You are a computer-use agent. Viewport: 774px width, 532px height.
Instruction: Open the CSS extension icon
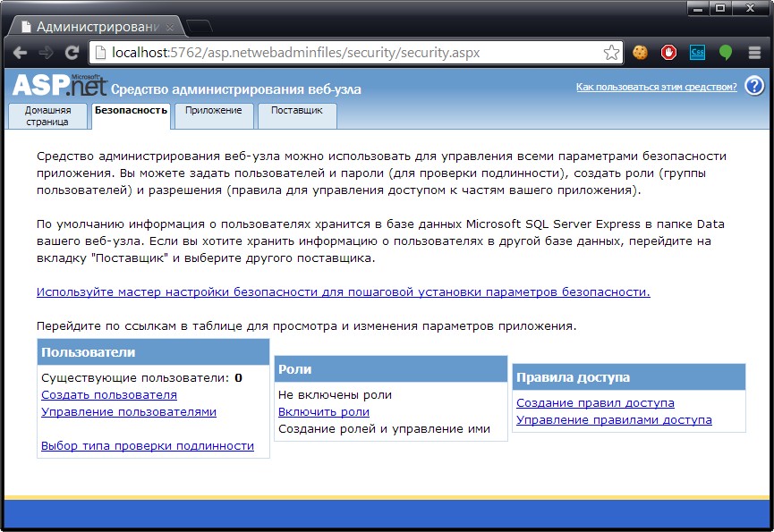(697, 52)
